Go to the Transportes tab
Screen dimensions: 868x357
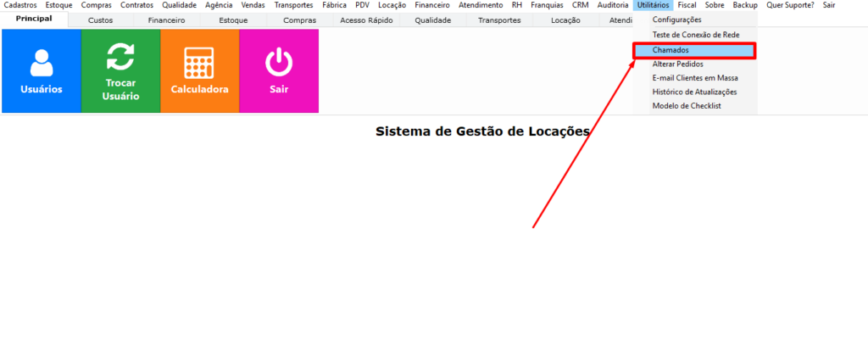tap(499, 20)
